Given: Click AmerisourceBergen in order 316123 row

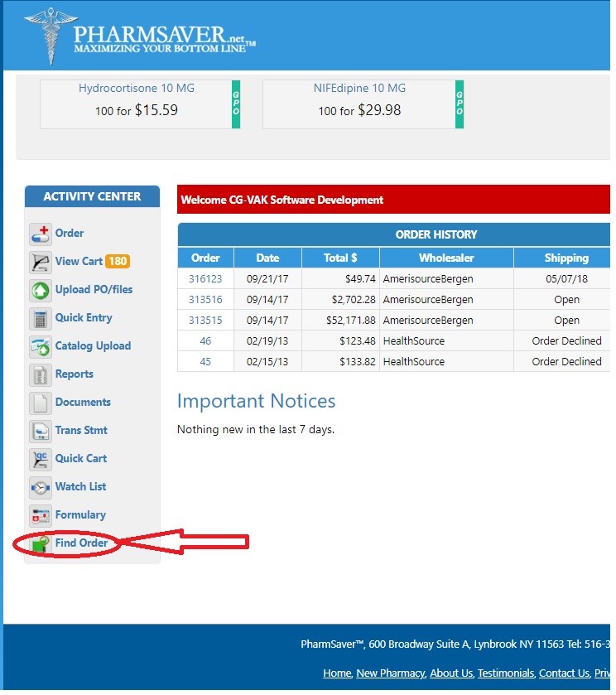Looking at the screenshot, I should [x=428, y=279].
